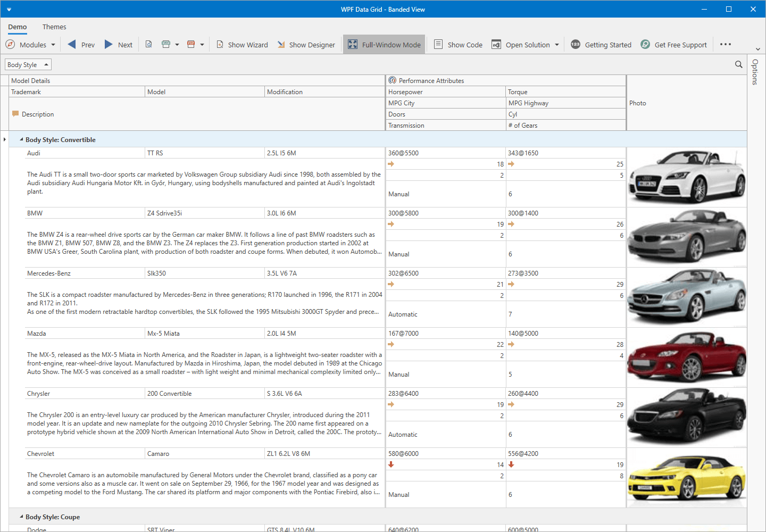Click the Export to XLSX icon
This screenshot has height=532, width=766.
[166, 45]
